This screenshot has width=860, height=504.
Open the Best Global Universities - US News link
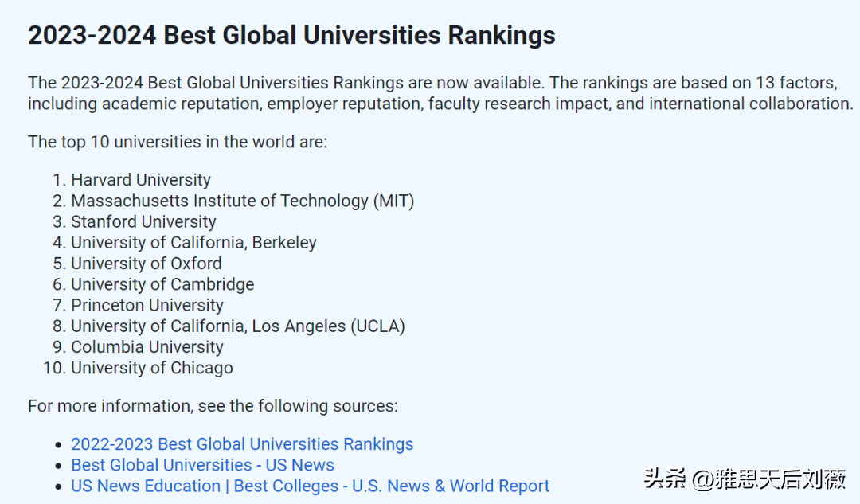click(x=202, y=465)
